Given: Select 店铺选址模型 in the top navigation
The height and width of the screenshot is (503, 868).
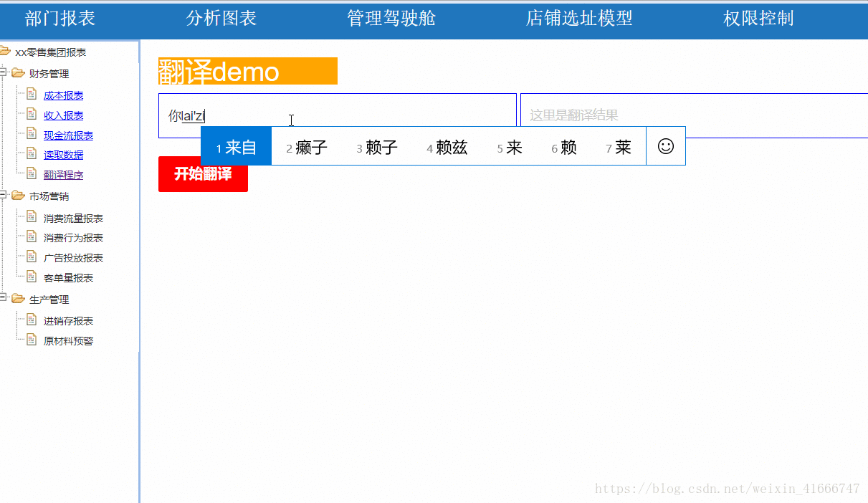Looking at the screenshot, I should coord(578,19).
